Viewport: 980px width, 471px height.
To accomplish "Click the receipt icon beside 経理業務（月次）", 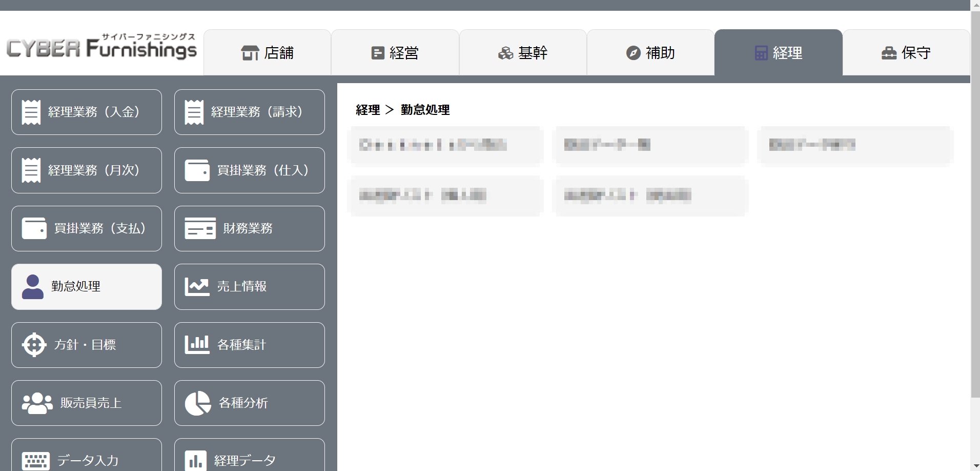I will point(31,170).
